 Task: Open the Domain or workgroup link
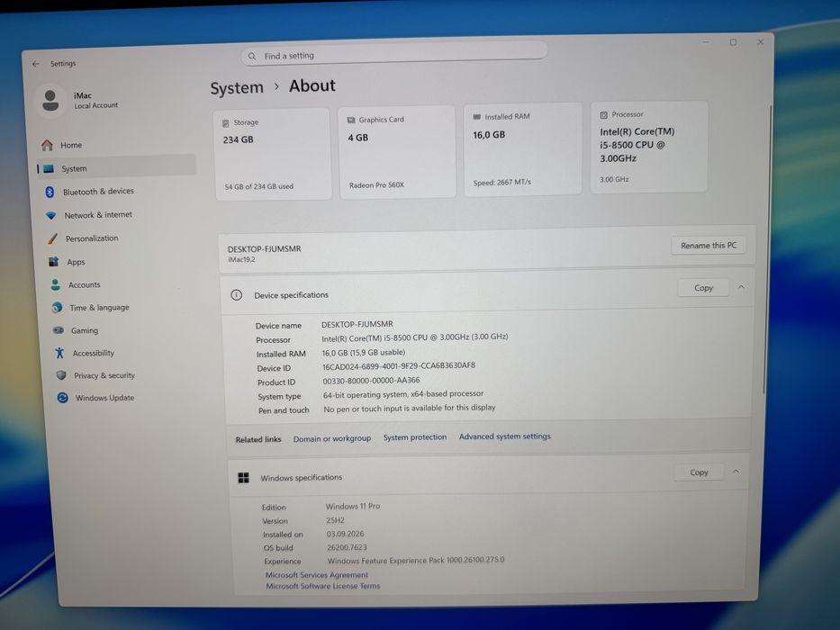pos(332,438)
